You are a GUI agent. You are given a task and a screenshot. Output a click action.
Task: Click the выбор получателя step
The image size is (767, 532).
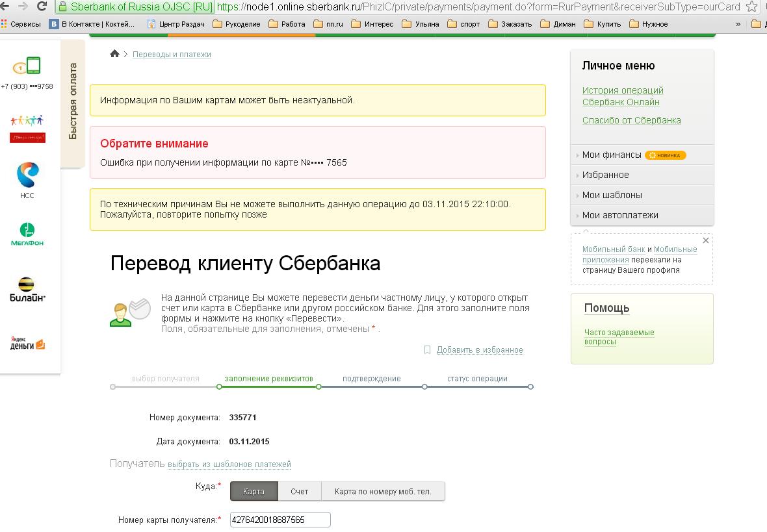165,379
